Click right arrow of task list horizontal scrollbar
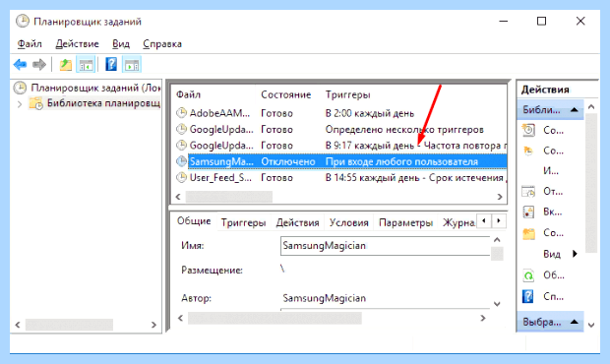This screenshot has width=610, height=364. point(500,197)
